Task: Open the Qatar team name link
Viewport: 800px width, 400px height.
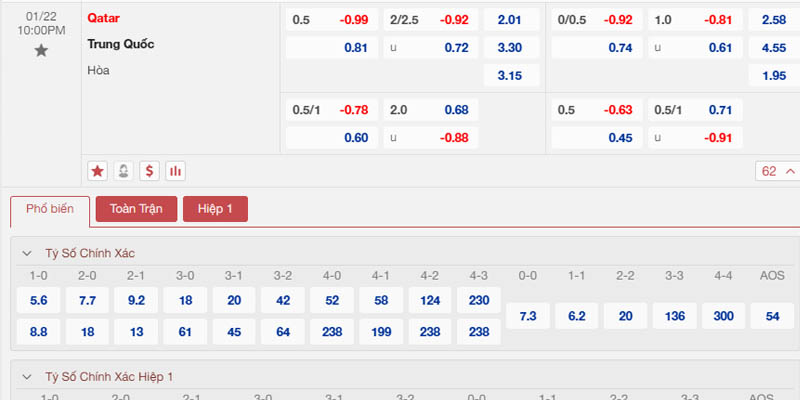Action: (x=104, y=18)
